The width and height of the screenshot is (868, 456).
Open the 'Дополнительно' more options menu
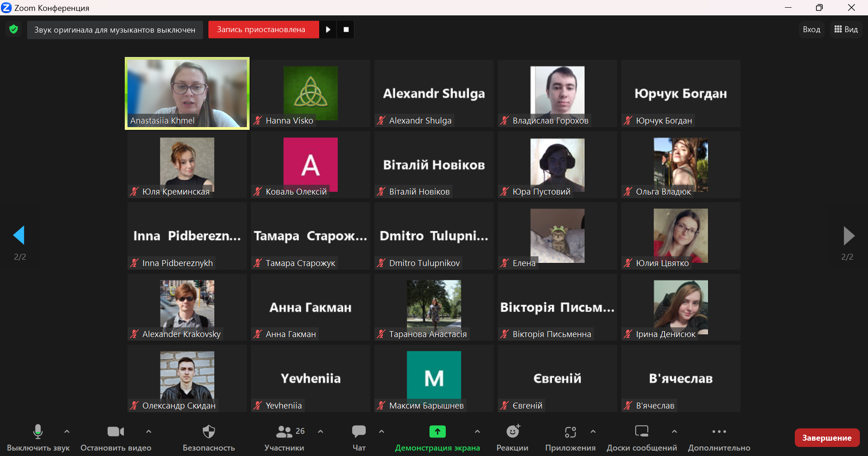click(719, 438)
